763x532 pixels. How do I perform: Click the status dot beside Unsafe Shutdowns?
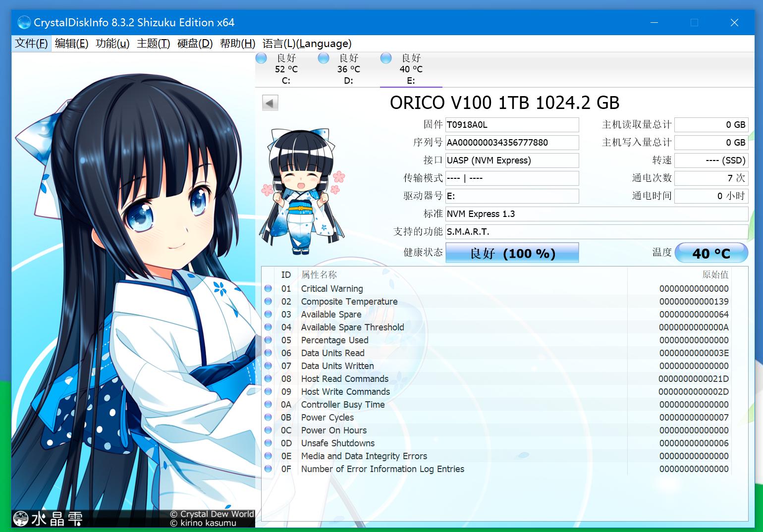[x=268, y=443]
